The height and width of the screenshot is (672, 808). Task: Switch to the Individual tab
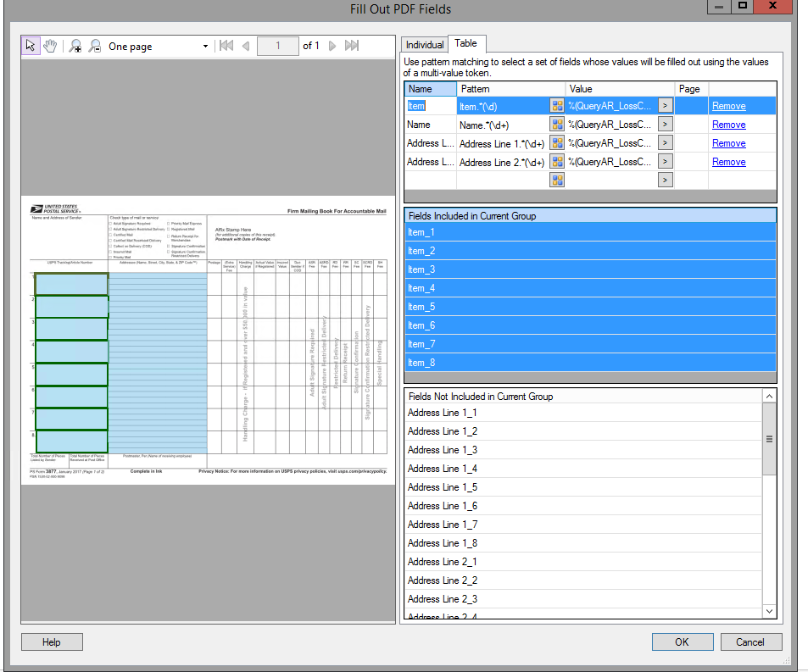(x=424, y=45)
